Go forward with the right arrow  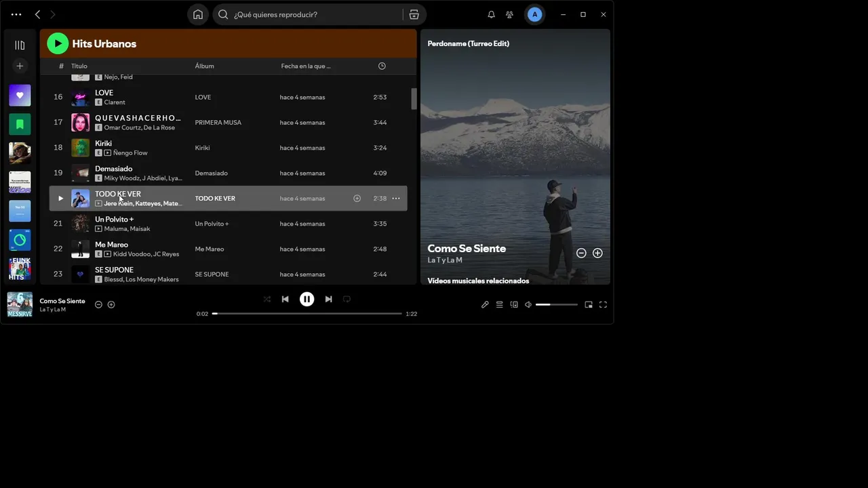click(53, 14)
